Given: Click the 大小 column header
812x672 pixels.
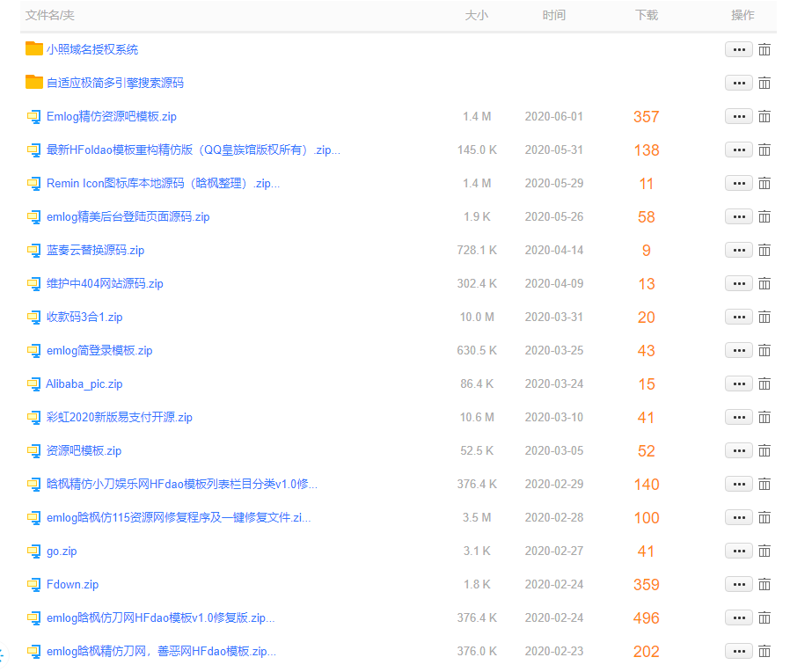Looking at the screenshot, I should click(477, 15).
